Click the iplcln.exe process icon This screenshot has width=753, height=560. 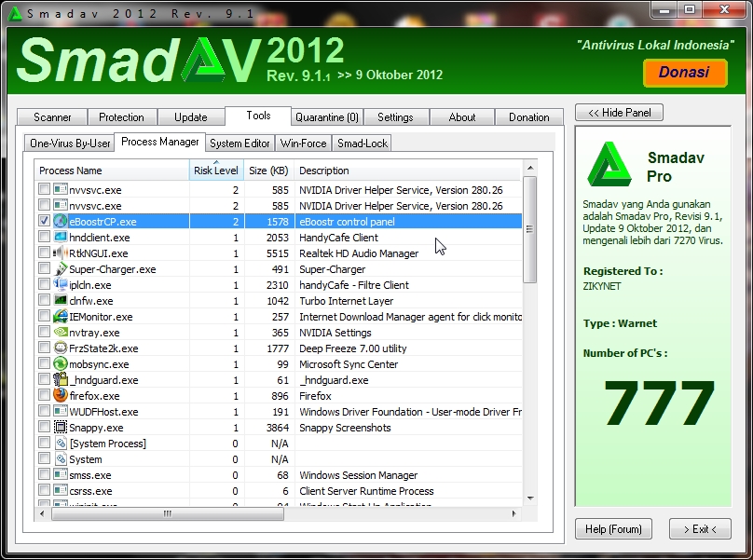[x=60, y=284]
